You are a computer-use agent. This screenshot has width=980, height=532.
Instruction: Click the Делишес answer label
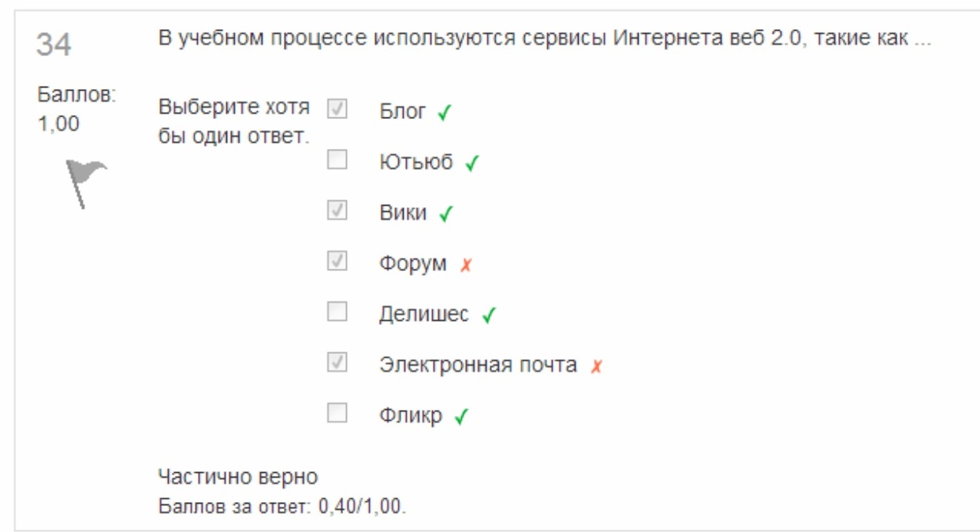click(424, 314)
